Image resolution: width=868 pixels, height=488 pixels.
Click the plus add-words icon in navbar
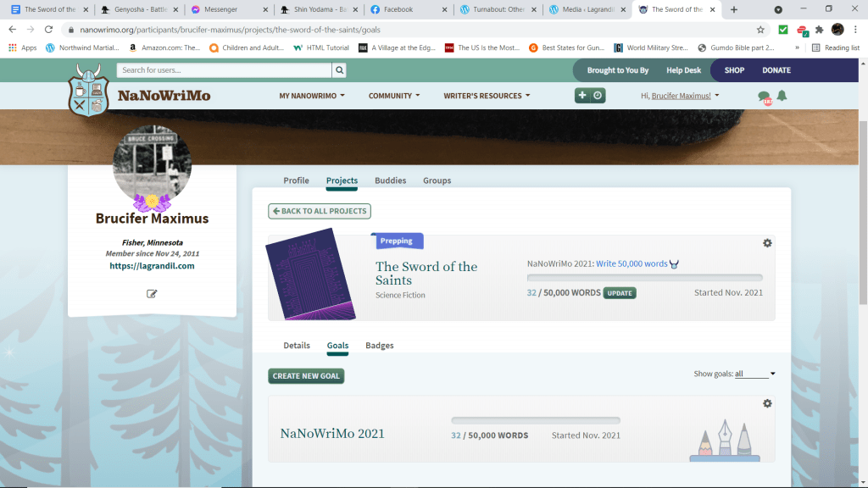(x=582, y=96)
